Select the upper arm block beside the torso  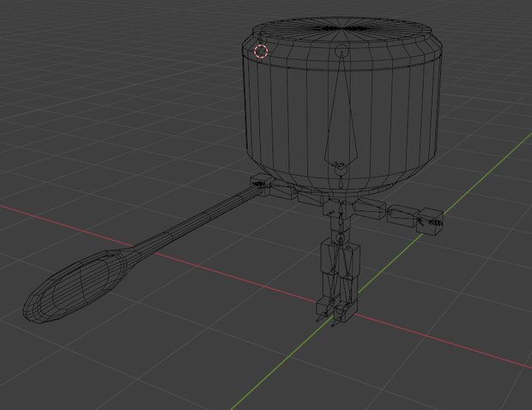point(371,208)
